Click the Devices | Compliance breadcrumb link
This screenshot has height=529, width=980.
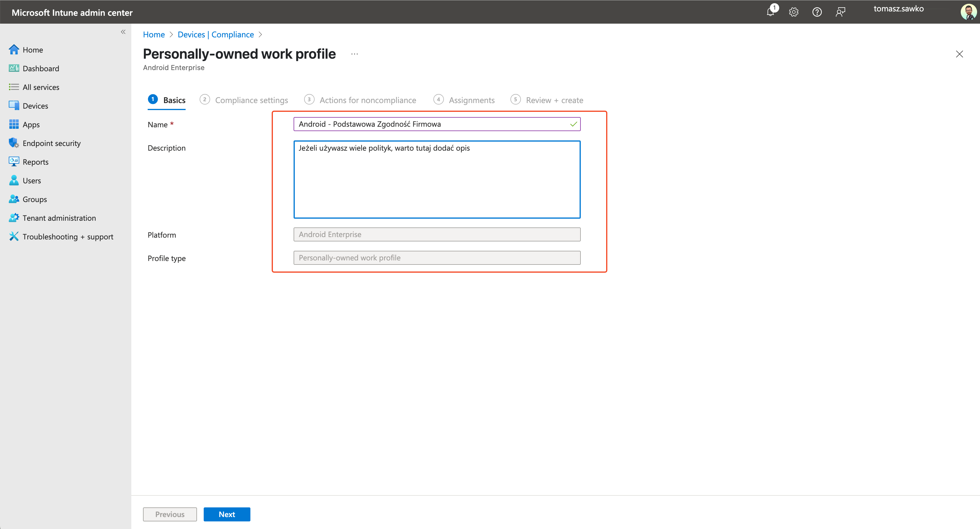[215, 34]
